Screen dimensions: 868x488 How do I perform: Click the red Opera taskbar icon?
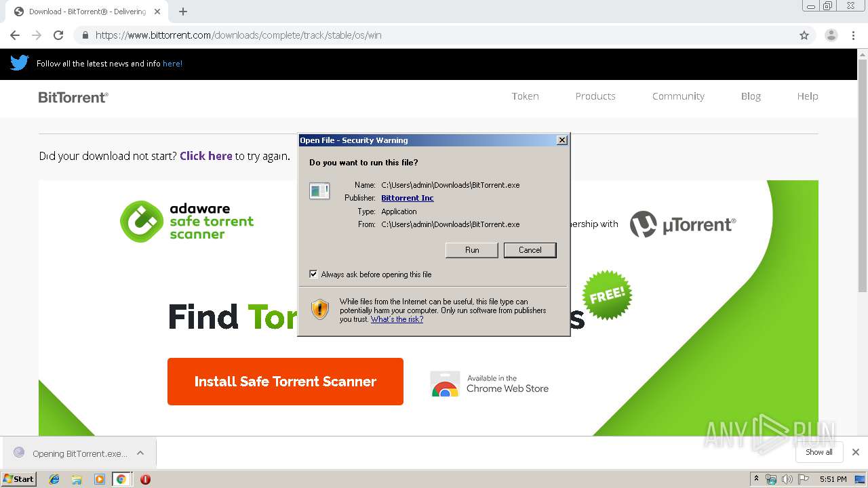[x=145, y=479]
